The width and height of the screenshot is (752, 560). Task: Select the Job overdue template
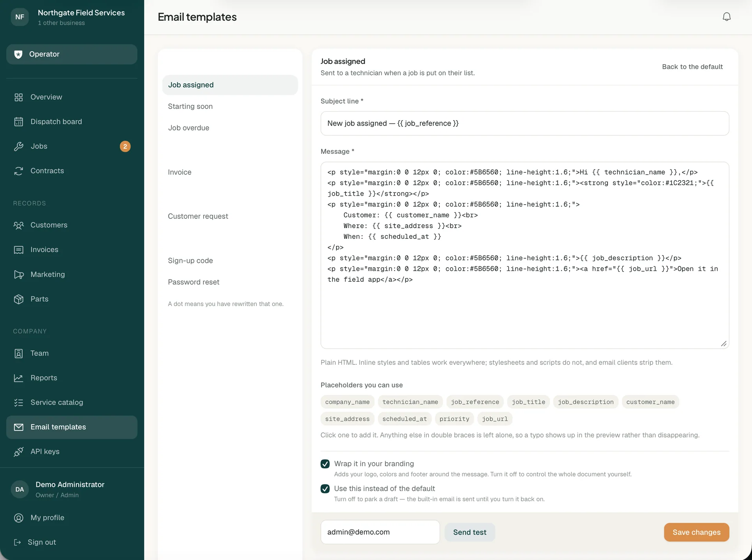pyautogui.click(x=230, y=128)
